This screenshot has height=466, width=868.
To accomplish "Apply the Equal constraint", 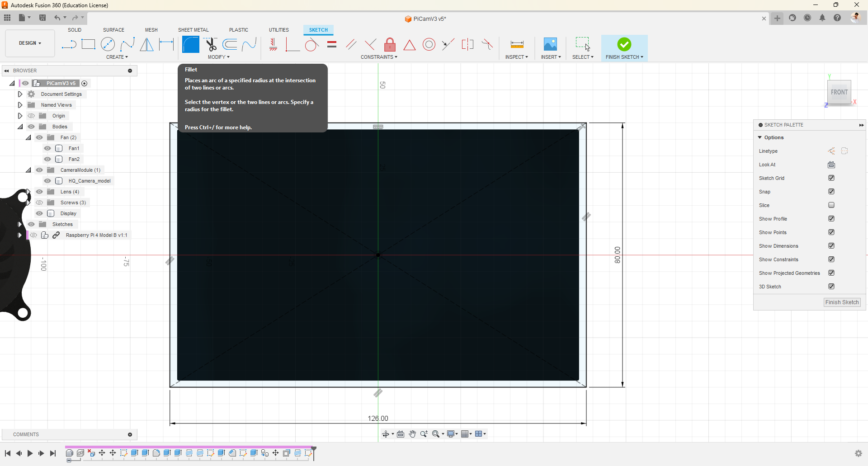I will (x=332, y=44).
